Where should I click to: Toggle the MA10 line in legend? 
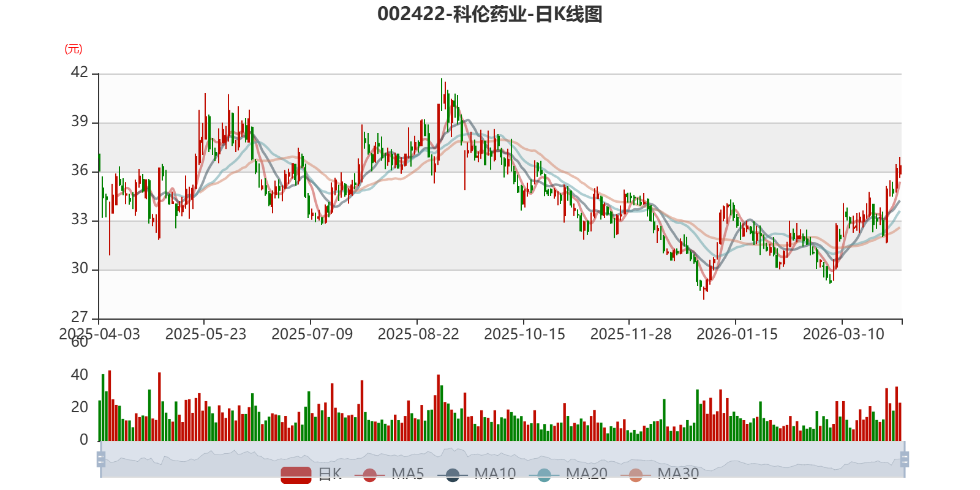tap(477, 475)
